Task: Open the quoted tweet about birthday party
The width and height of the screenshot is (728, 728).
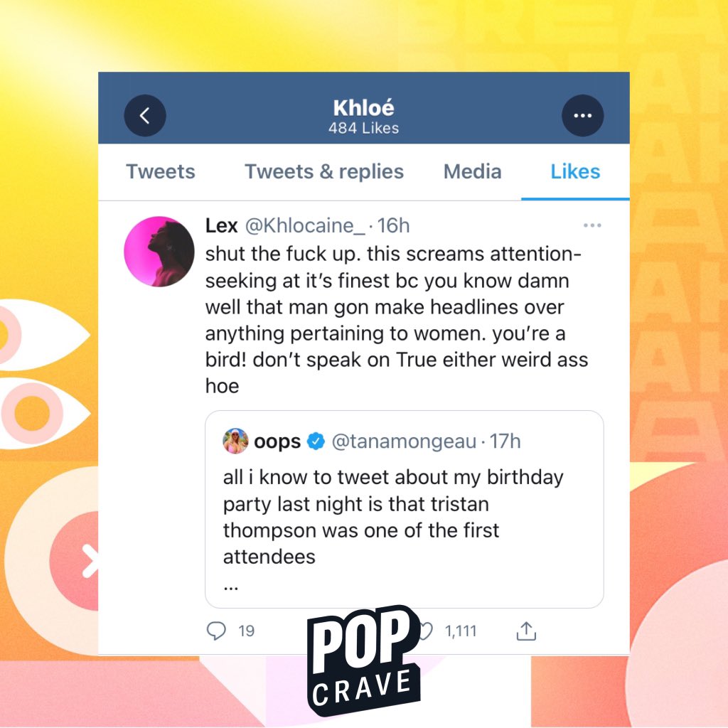Action: coord(405,509)
